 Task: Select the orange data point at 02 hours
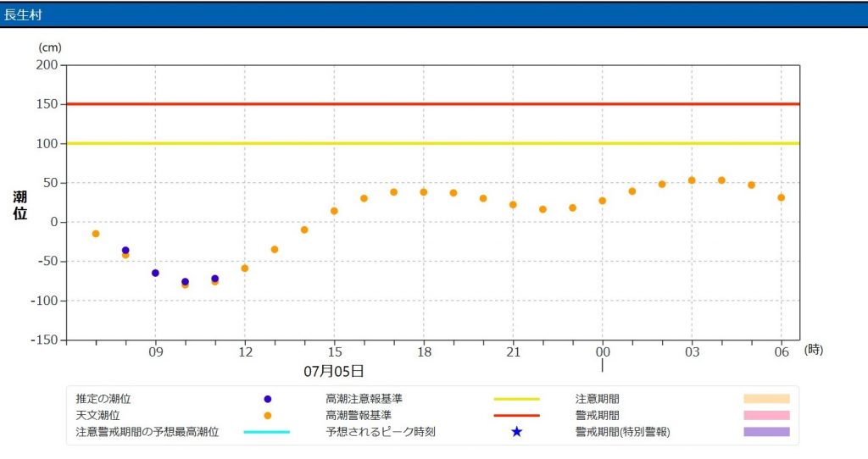(x=662, y=184)
